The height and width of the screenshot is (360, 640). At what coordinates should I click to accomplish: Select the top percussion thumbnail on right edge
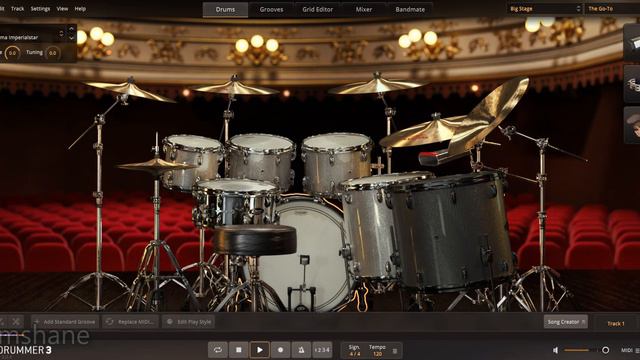(632, 42)
